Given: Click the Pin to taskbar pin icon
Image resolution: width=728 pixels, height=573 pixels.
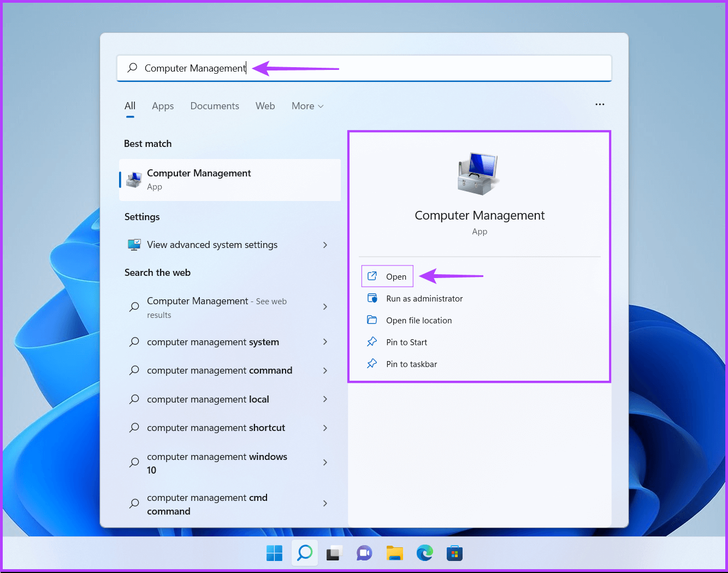Looking at the screenshot, I should [372, 364].
